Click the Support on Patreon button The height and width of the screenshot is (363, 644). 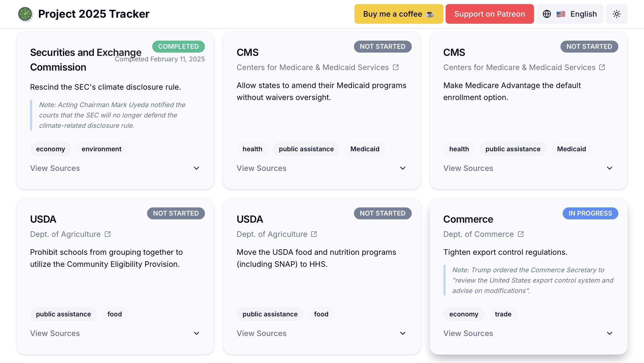click(x=490, y=14)
